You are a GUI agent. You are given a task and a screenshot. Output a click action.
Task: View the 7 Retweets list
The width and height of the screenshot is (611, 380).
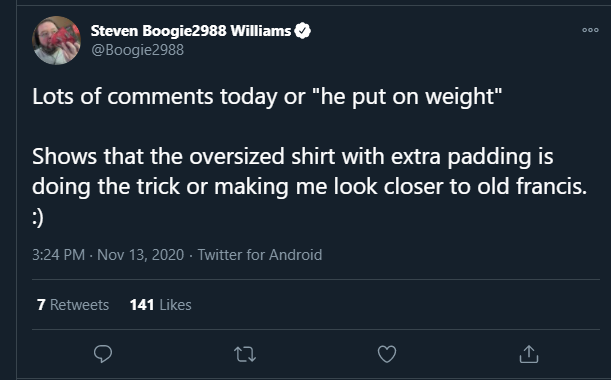pos(73,305)
